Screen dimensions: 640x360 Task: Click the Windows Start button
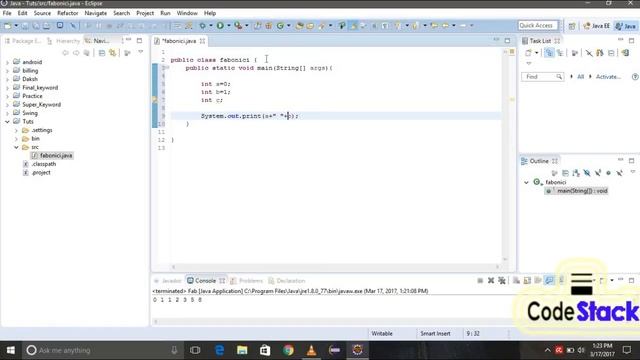[x=11, y=350]
